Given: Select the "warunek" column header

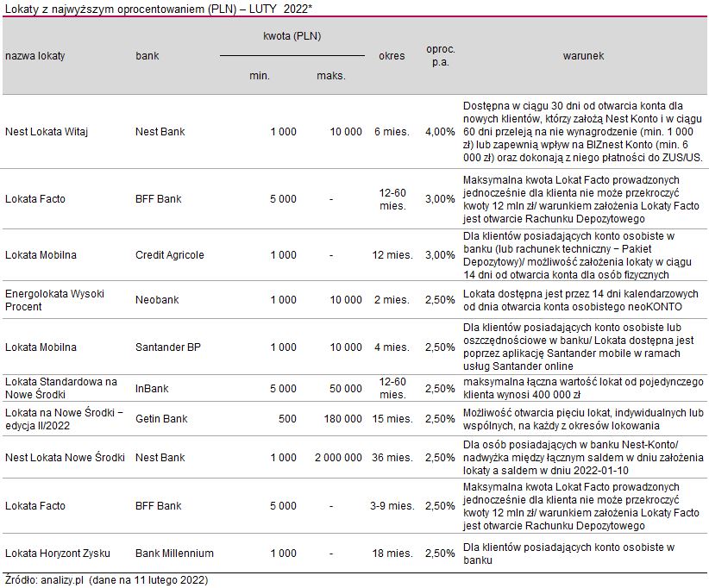Looking at the screenshot, I should 583,55.
